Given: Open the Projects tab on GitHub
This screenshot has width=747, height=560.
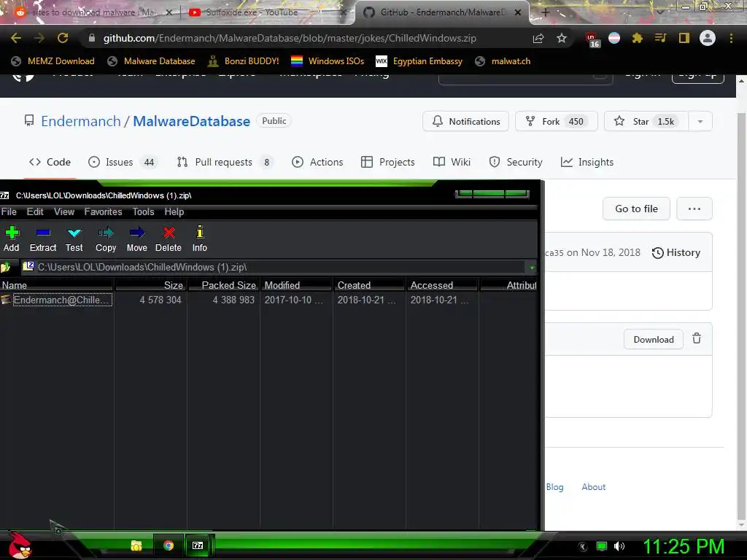Looking at the screenshot, I should coord(388,162).
